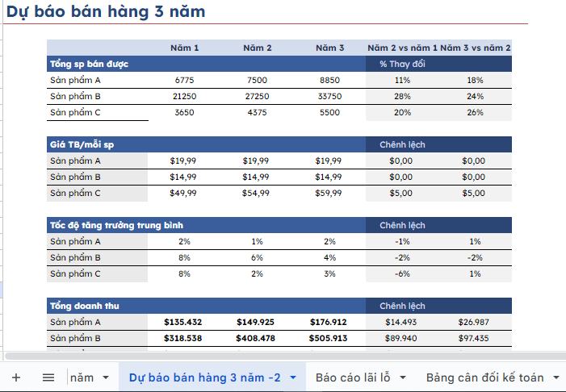
Task: Select the $505.913 revenue cell
Action: click(x=329, y=338)
